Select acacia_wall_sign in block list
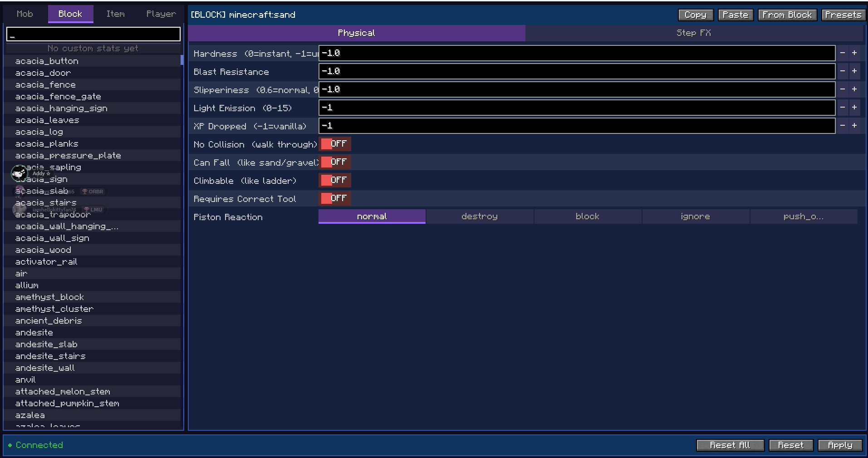This screenshot has width=868, height=458. pyautogui.click(x=92, y=238)
